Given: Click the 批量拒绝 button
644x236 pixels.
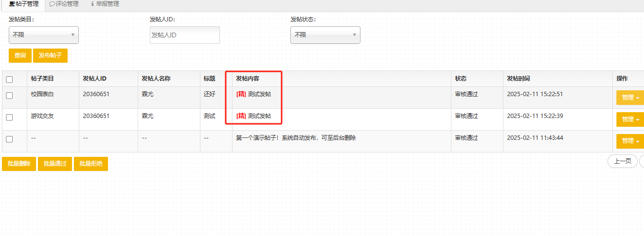Looking at the screenshot, I should coord(90,164).
